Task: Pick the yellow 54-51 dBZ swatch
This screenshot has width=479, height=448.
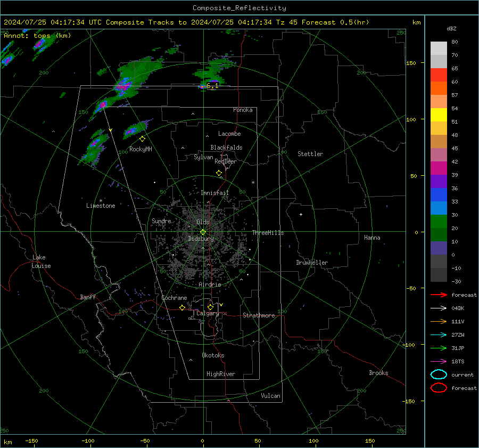Action: [439, 115]
